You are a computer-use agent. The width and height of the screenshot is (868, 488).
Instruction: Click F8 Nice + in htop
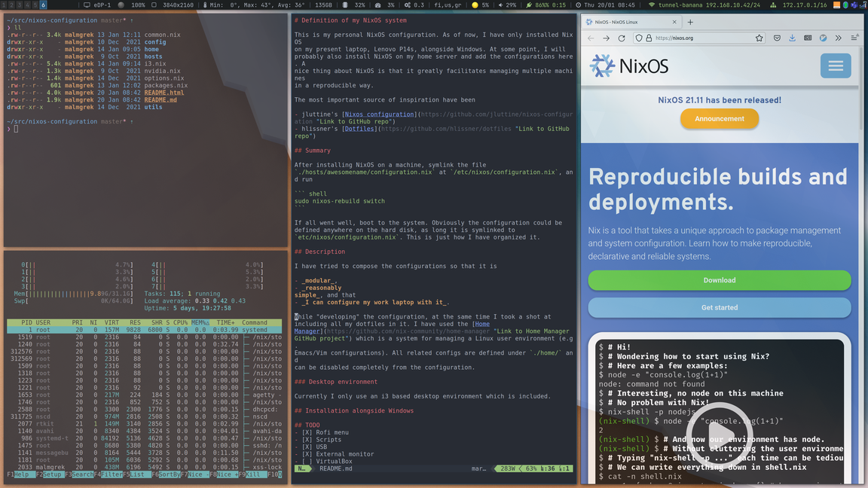224,474
